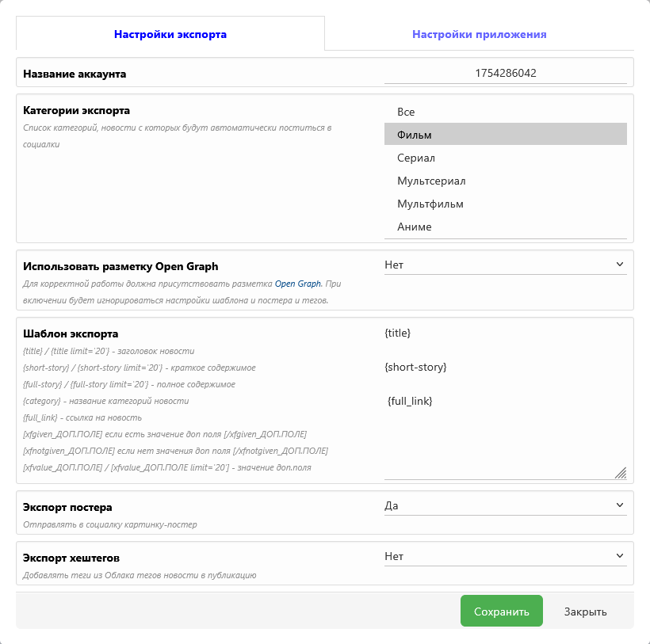Image resolution: width=650 pixels, height=644 pixels.
Task: Pick Мультсериал from the categories list
Action: (505, 181)
